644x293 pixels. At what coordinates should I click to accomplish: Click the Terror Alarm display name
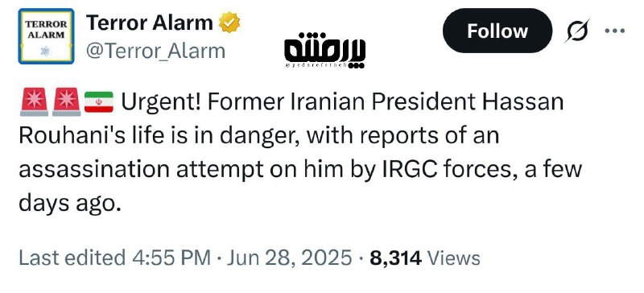point(150,23)
